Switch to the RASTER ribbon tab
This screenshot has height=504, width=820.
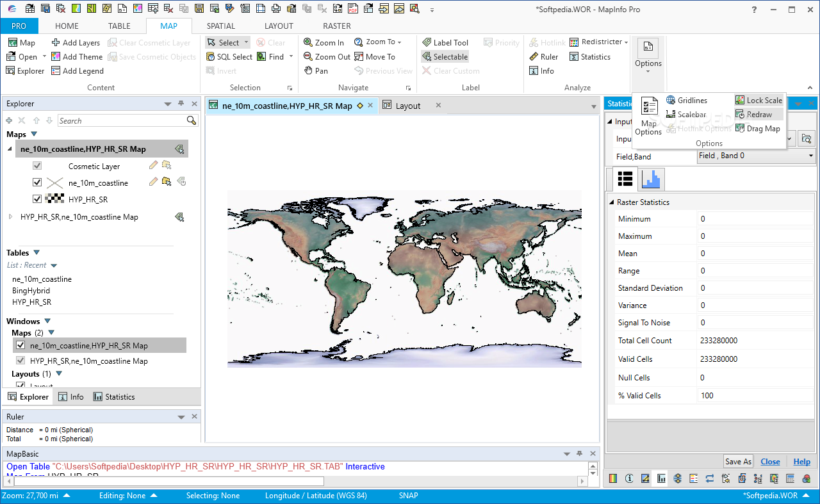pyautogui.click(x=337, y=26)
